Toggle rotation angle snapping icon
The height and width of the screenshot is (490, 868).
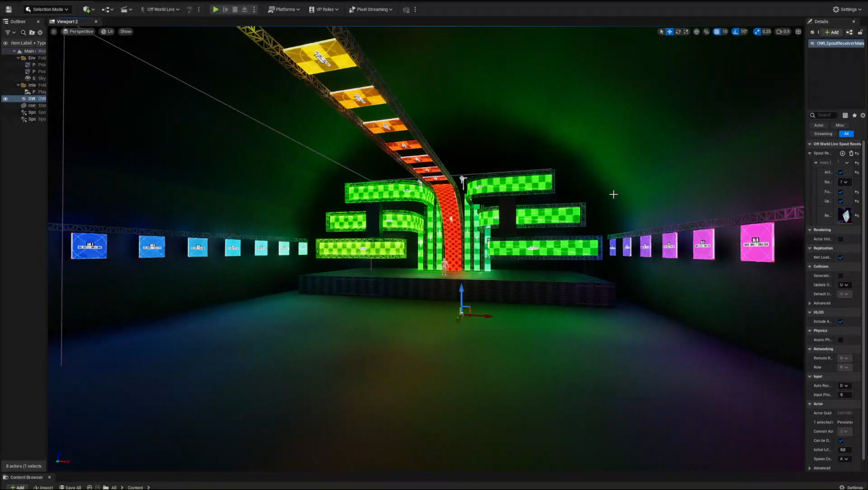pos(735,32)
